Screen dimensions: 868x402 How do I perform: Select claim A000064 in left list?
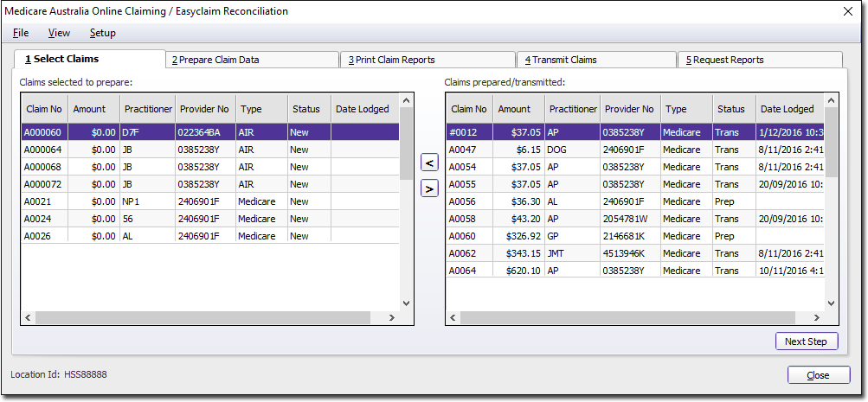(210, 150)
